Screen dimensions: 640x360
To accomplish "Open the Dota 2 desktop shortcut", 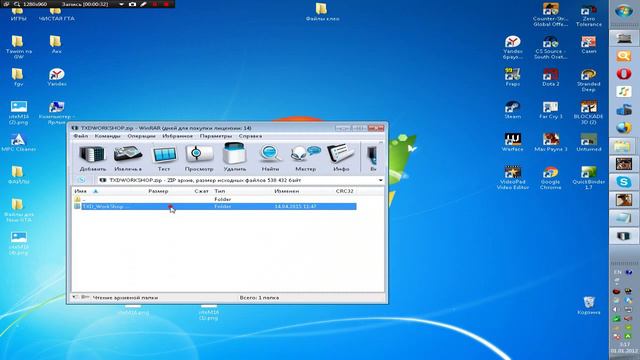I will pos(550,77).
